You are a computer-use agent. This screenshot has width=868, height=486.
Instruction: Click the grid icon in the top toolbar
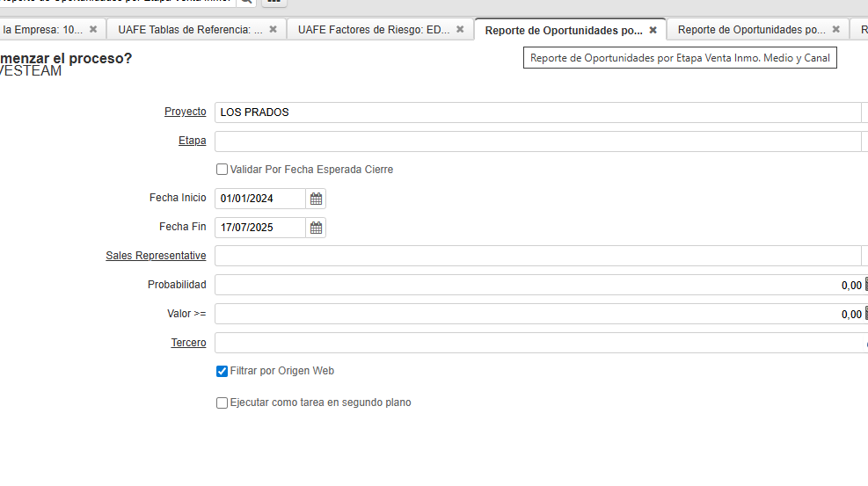274,1
